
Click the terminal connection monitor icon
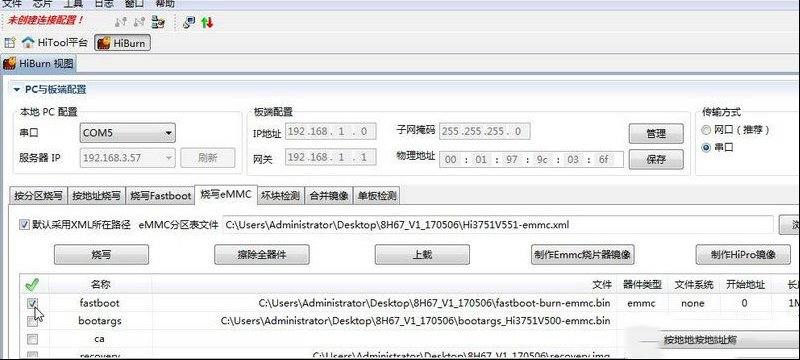coord(189,22)
